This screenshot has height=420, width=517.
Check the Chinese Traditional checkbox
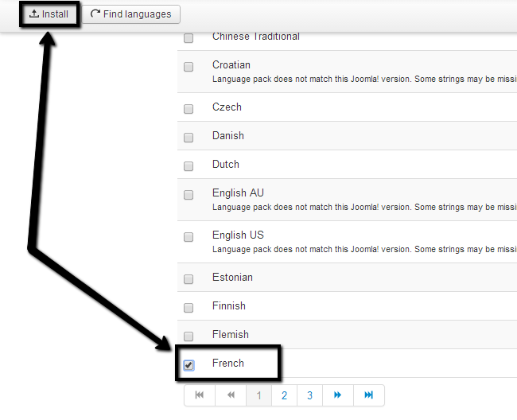point(189,38)
